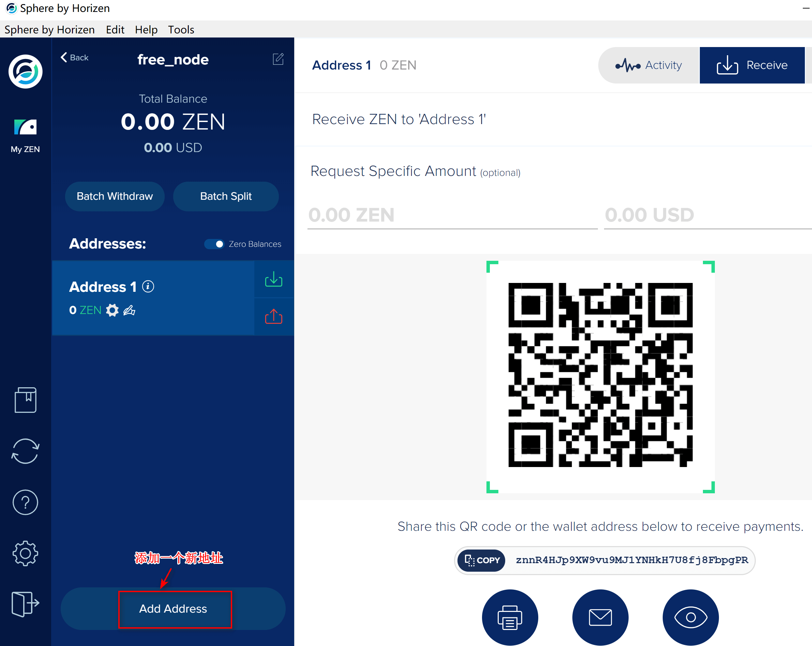Click the Receive tab for Address 1
The width and height of the screenshot is (812, 646).
tap(751, 65)
